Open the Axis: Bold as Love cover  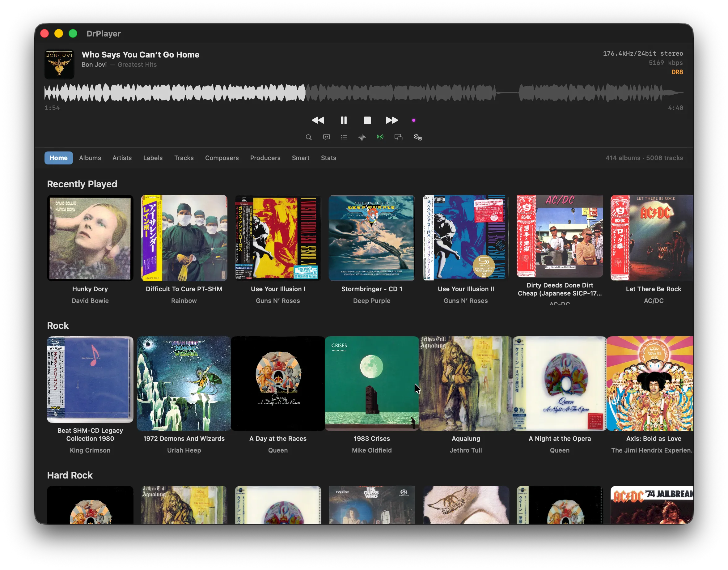[x=650, y=383]
